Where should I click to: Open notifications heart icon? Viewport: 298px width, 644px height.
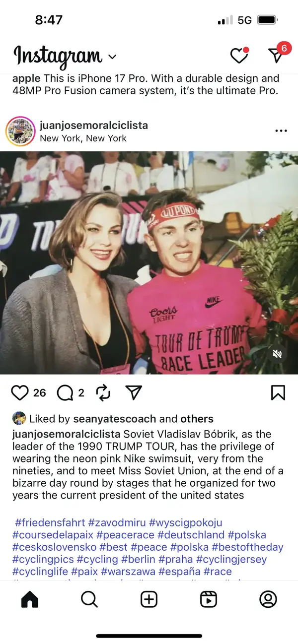239,55
